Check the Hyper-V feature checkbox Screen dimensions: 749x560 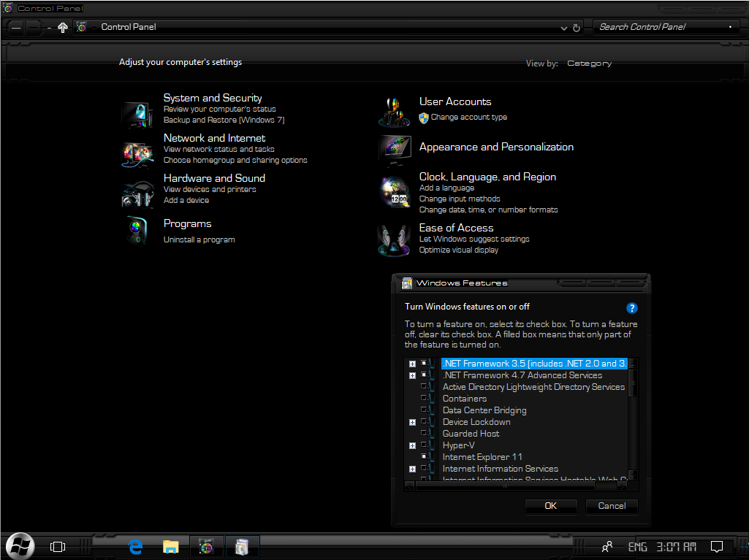point(424,445)
